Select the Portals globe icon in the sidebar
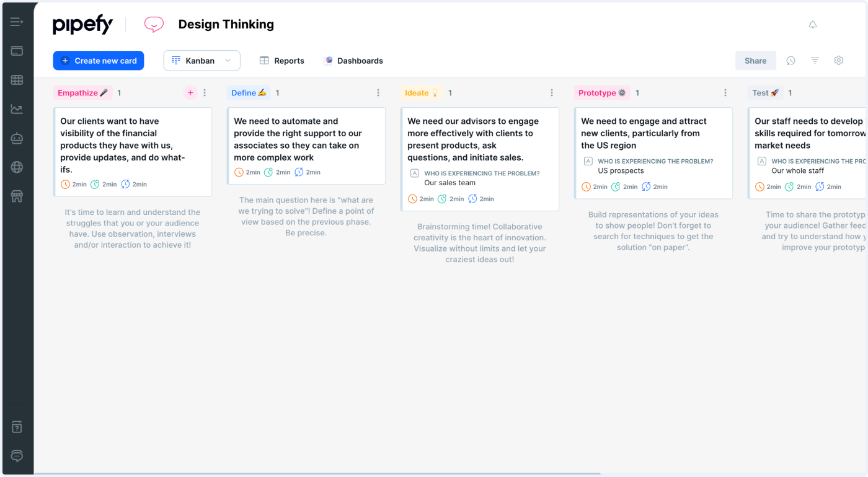This screenshot has width=868, height=477. [17, 167]
